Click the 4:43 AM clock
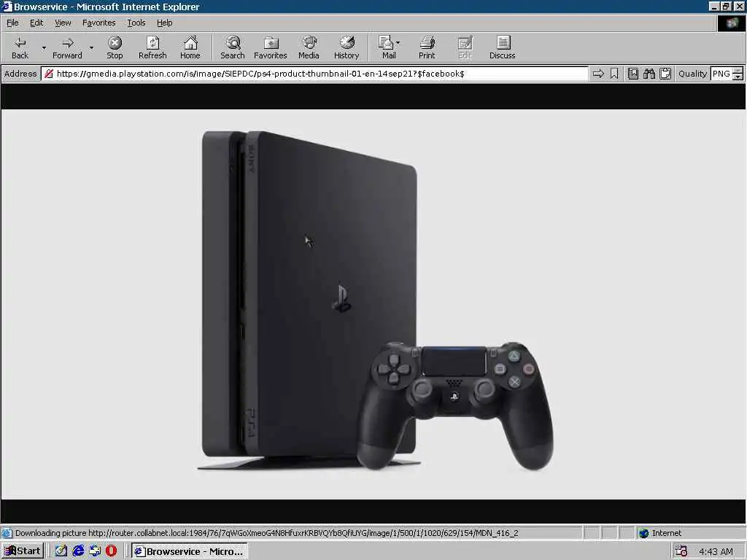The image size is (747, 560). (x=716, y=551)
